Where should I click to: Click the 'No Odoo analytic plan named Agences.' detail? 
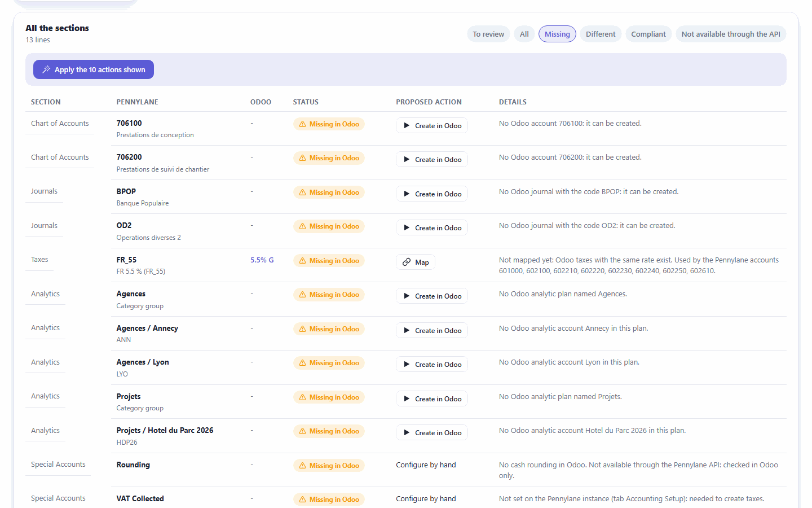pos(563,294)
